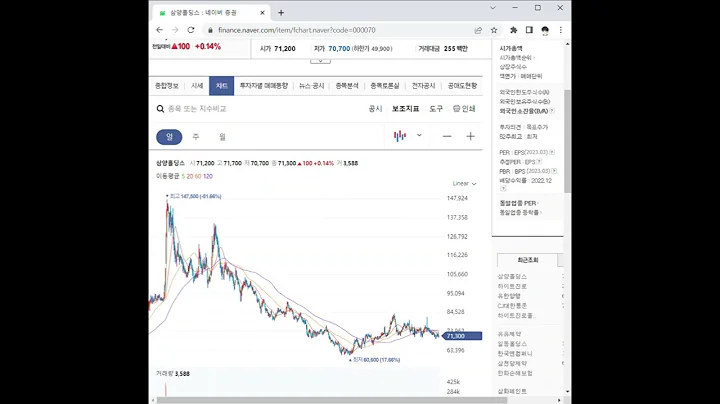Click the 공시 chart option

coord(375,109)
